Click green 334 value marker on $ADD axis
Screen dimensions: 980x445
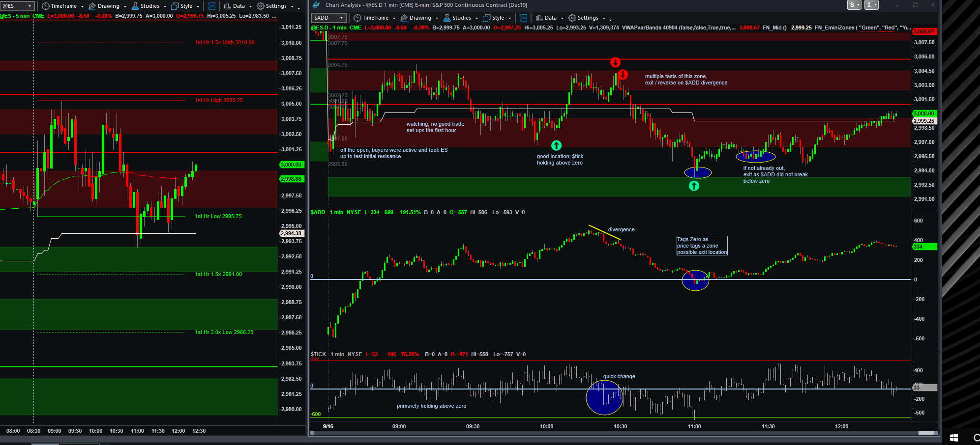924,247
